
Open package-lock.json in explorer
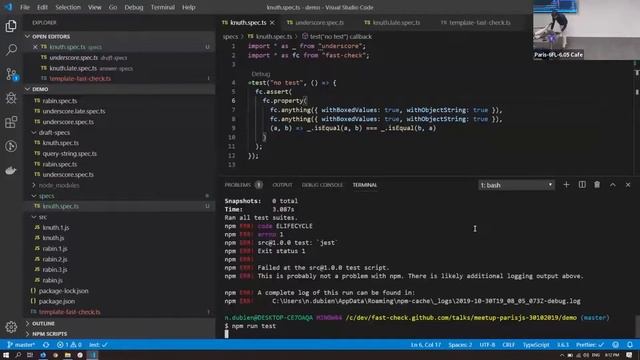[x=63, y=291]
